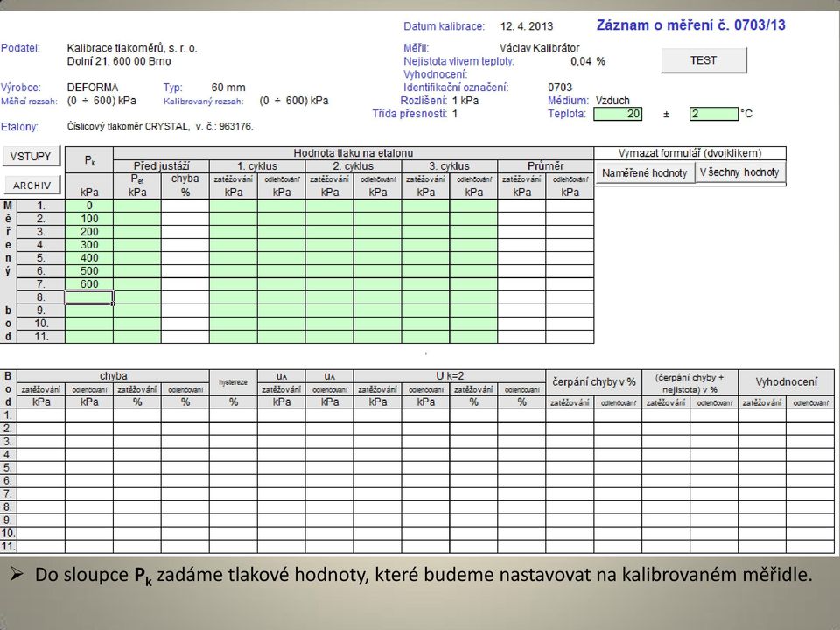
Task: Click the calibration date '12. 4. 2013'
Action: [x=527, y=26]
